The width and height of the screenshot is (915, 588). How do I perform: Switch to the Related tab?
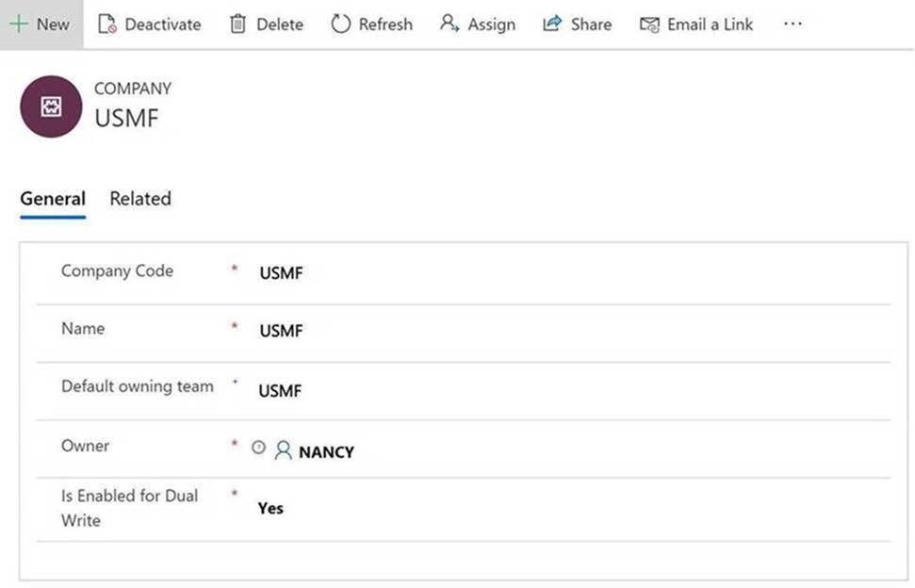[x=140, y=199]
